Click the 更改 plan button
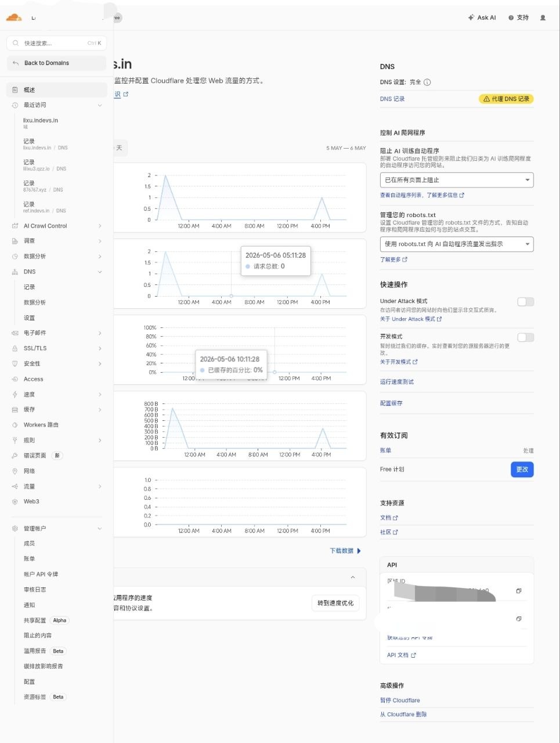The width and height of the screenshot is (560, 743). click(522, 469)
